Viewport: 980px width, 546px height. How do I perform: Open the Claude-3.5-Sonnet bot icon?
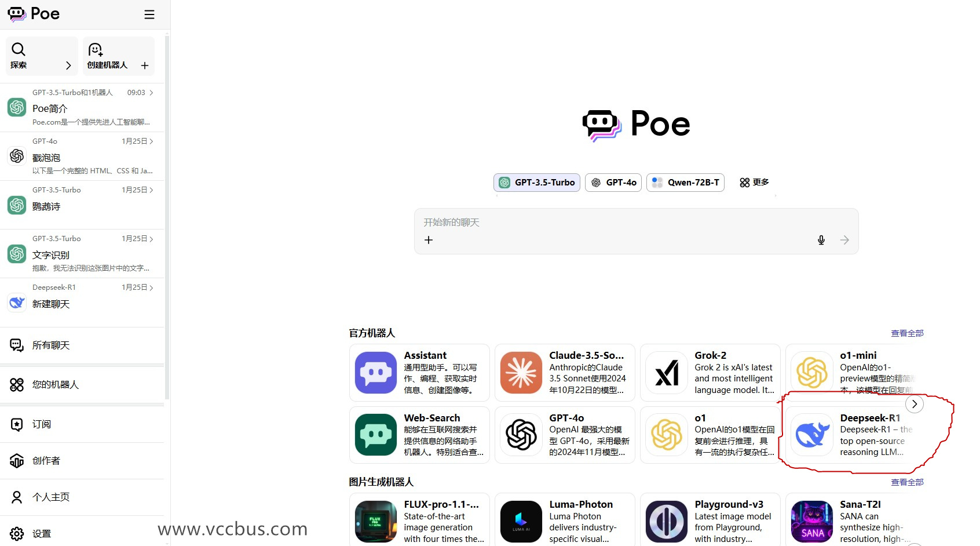click(x=521, y=373)
